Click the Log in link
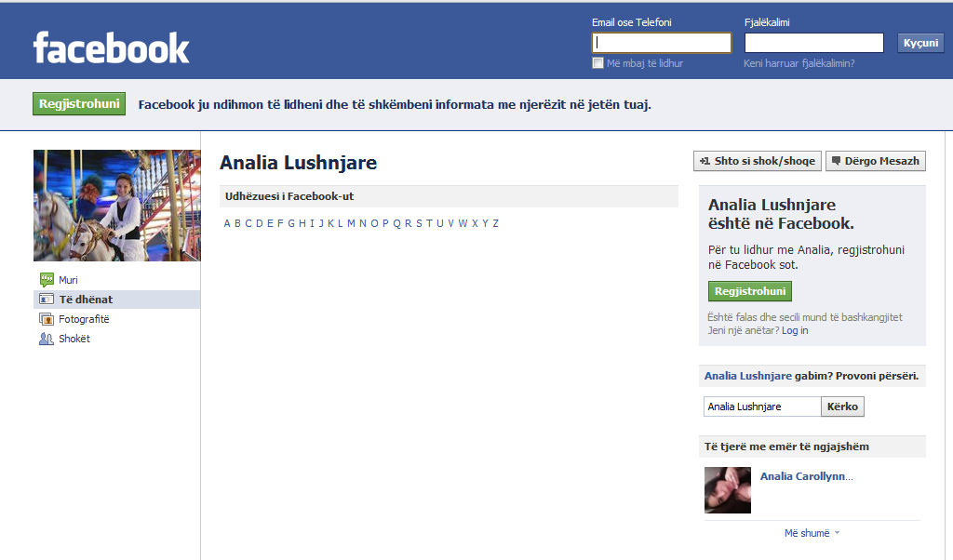Viewport: 953px width, 560px height. coord(795,330)
